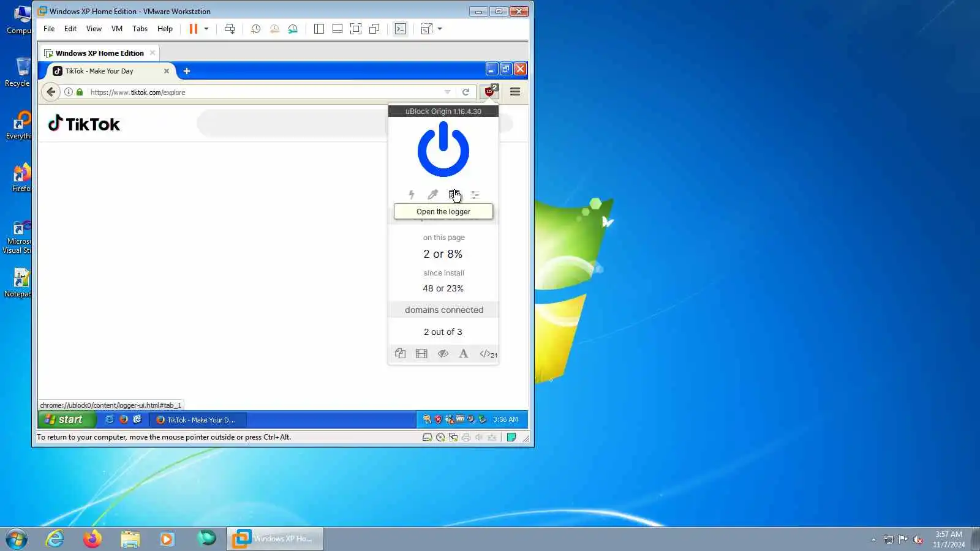The height and width of the screenshot is (551, 980).
Task: Go back with Firefox back arrow
Action: click(x=51, y=92)
